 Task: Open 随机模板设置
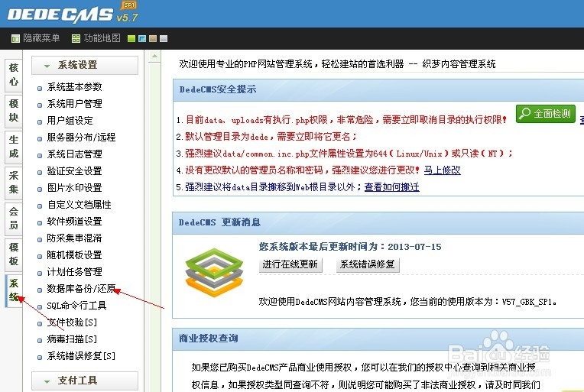[74, 255]
